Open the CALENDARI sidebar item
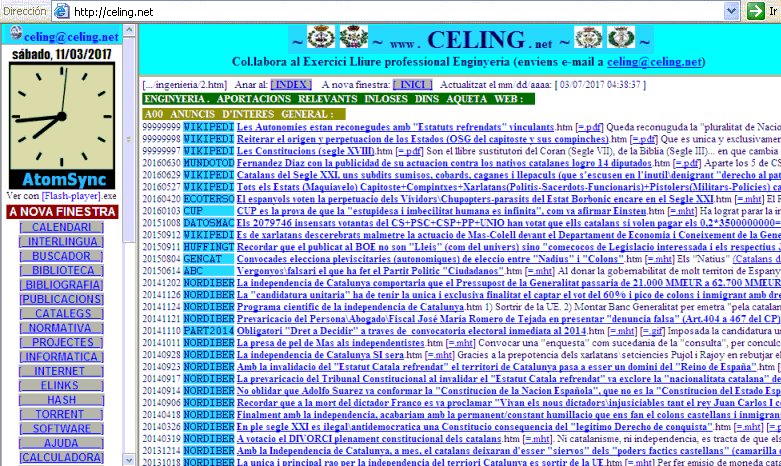 [x=61, y=228]
